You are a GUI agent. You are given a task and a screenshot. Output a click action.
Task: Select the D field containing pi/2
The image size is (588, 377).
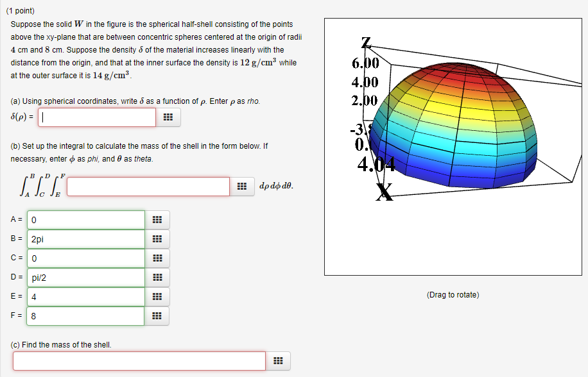(x=85, y=278)
